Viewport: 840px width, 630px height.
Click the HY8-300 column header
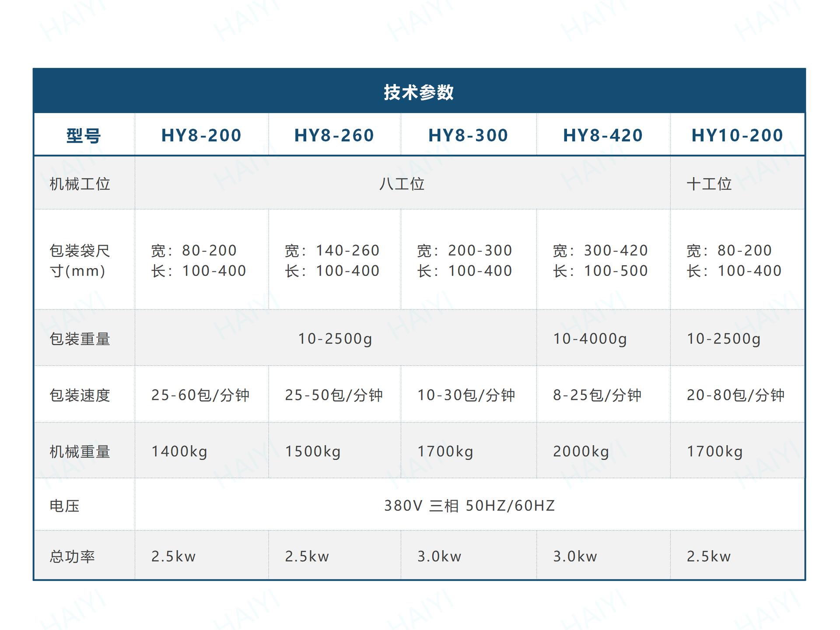[468, 135]
